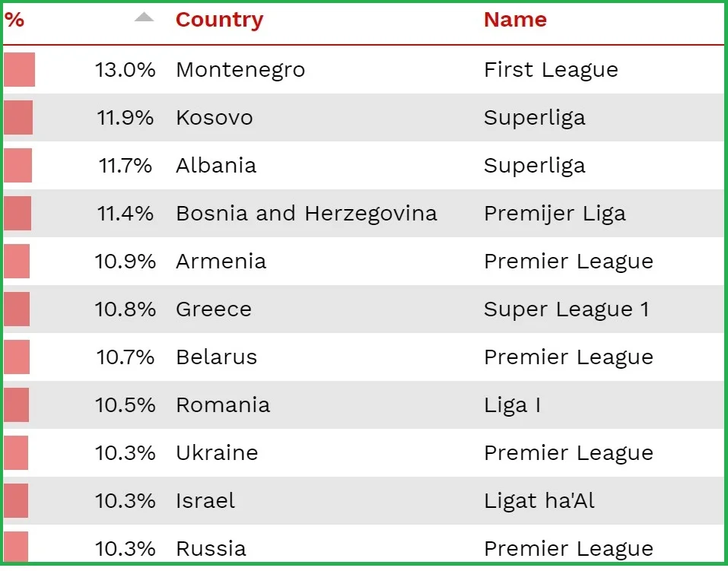
Task: Click Bosnia and Herzegovina text
Action: click(306, 214)
